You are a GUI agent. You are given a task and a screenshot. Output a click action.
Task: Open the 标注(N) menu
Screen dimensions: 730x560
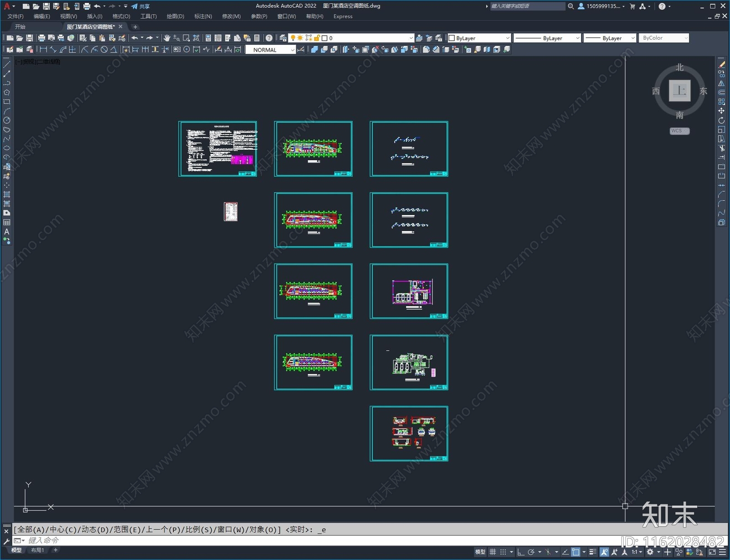203,16
